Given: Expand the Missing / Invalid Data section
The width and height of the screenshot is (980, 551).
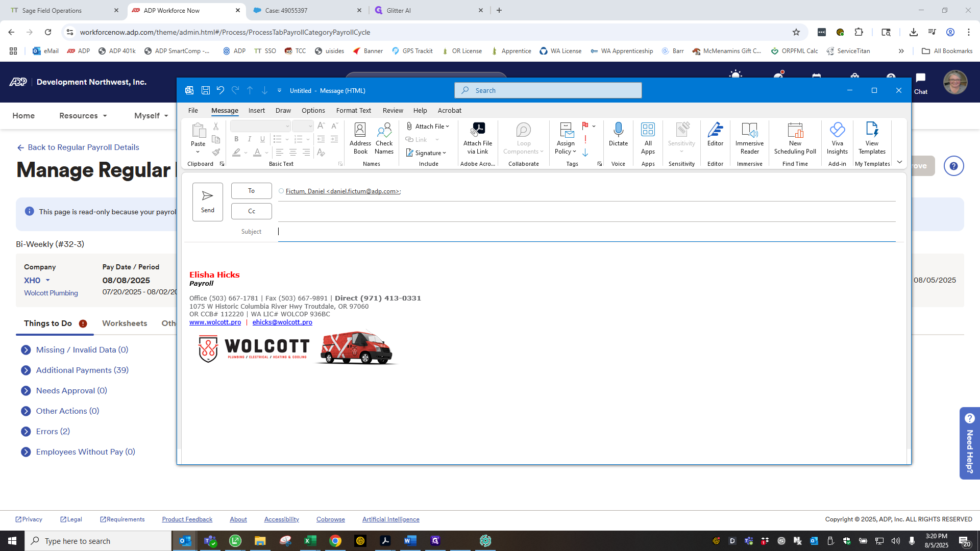Looking at the screenshot, I should (x=26, y=350).
